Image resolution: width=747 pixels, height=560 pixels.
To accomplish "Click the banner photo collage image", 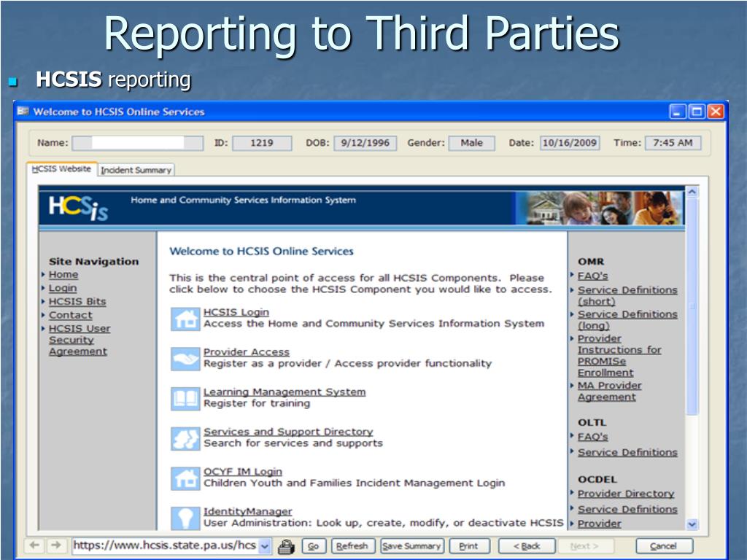I will [x=600, y=208].
